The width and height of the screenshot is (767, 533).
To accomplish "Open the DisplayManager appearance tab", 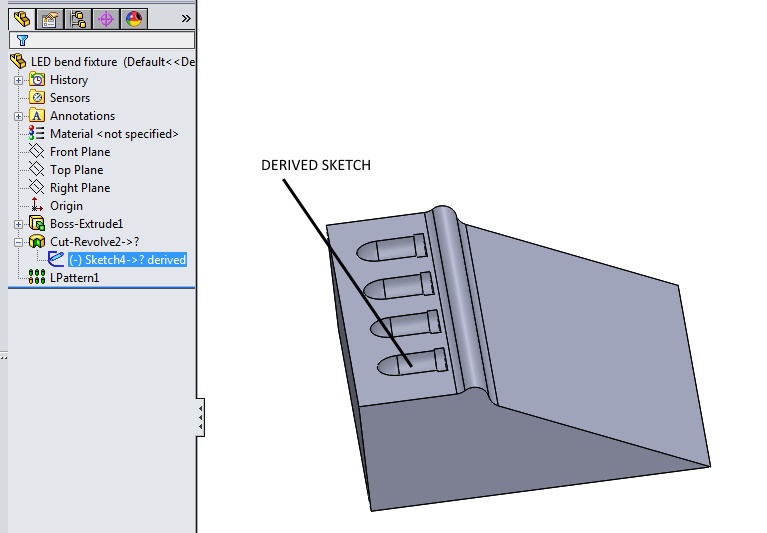I will tap(134, 20).
